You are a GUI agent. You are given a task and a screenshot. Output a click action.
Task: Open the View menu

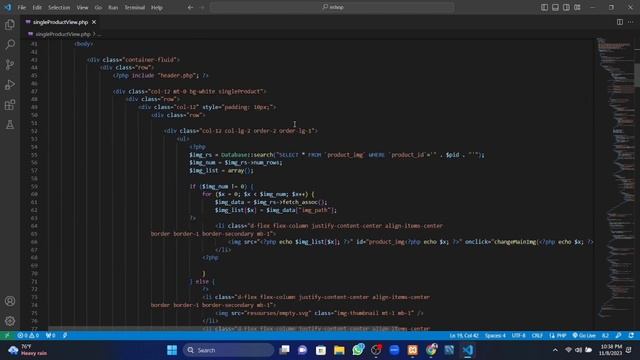[x=82, y=7]
